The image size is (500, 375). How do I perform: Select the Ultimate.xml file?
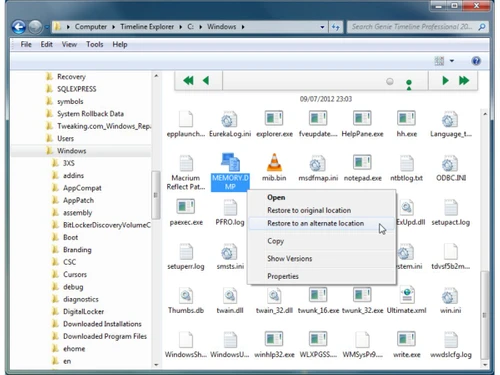tap(406, 300)
